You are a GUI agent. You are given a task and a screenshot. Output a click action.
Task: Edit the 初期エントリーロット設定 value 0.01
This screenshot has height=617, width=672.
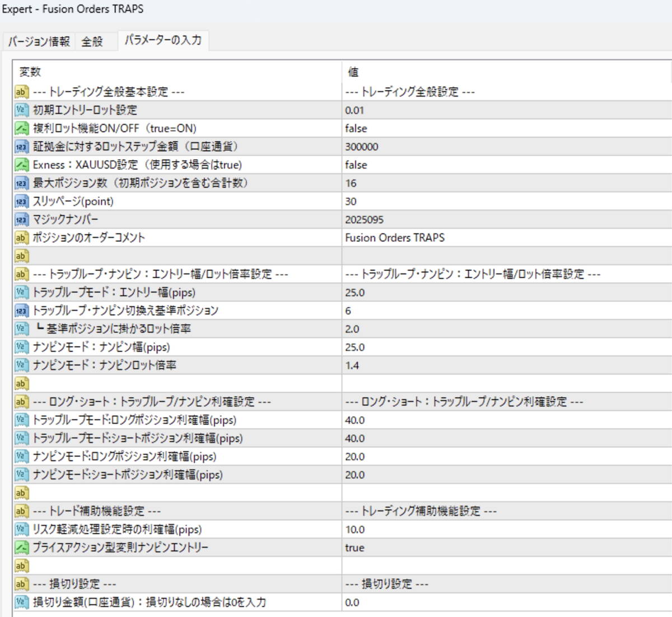point(354,110)
